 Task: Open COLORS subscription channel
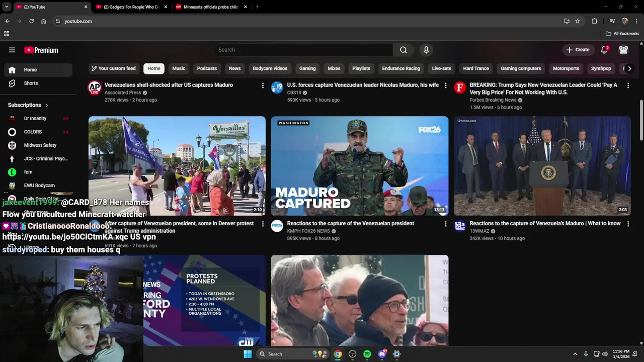pos(38,132)
